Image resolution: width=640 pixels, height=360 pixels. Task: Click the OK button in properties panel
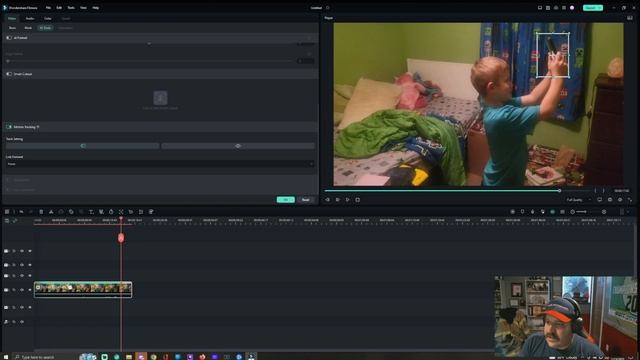tap(285, 200)
